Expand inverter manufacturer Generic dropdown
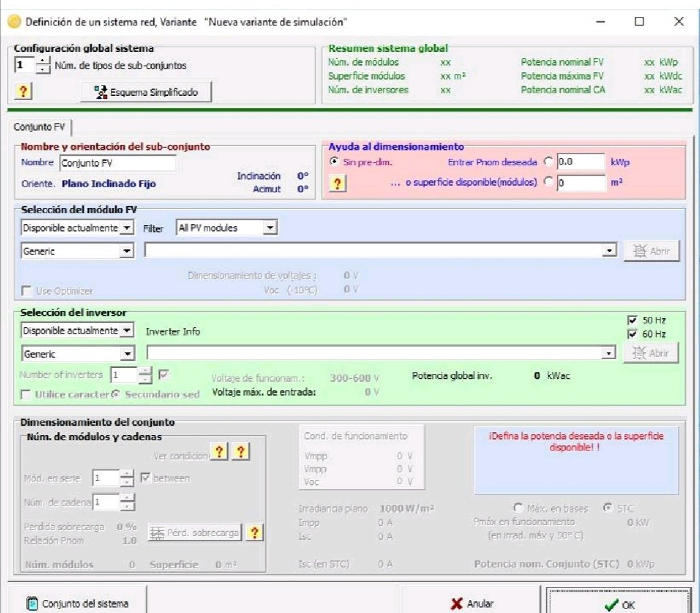The height and width of the screenshot is (613, 700). click(127, 354)
